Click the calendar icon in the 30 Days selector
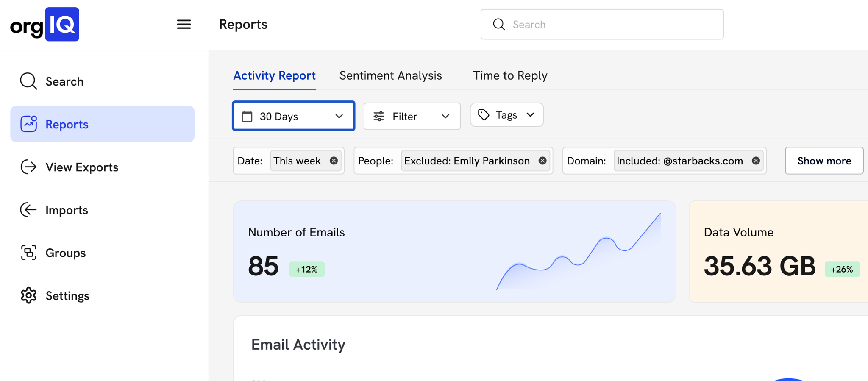Screen dimensions: 868x381 click(x=247, y=116)
